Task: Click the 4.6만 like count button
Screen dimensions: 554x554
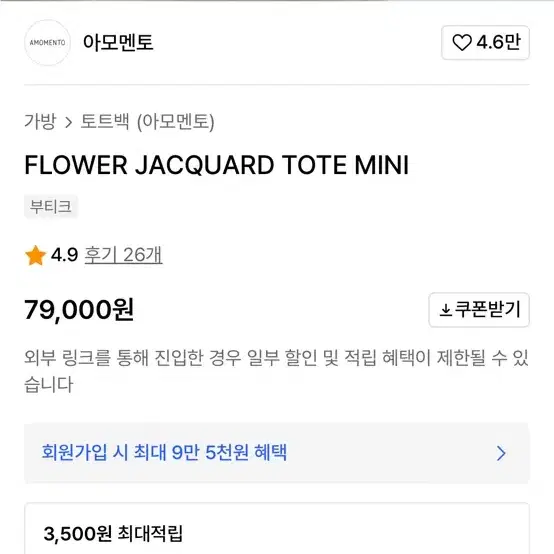Action: (x=485, y=42)
